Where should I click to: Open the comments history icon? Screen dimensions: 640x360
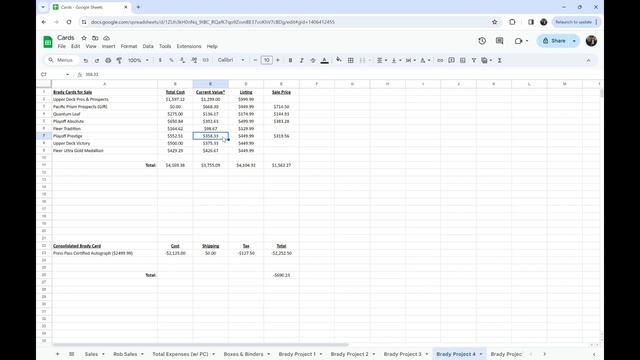click(500, 41)
